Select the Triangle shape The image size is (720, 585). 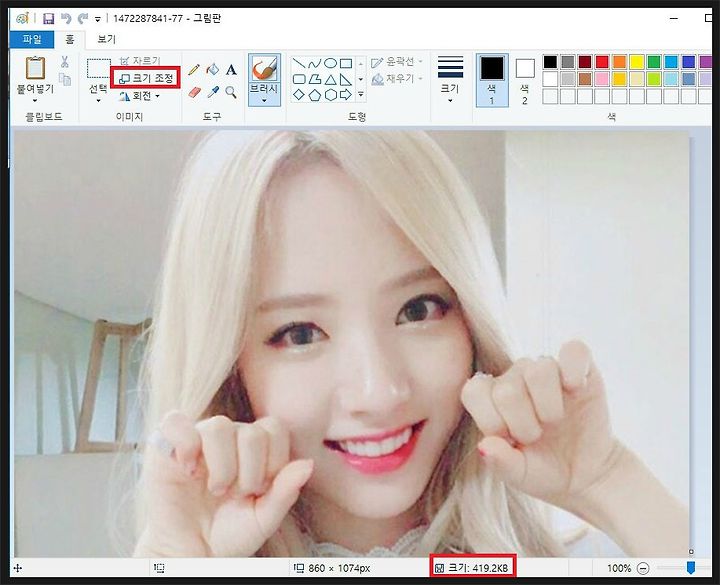(330, 79)
